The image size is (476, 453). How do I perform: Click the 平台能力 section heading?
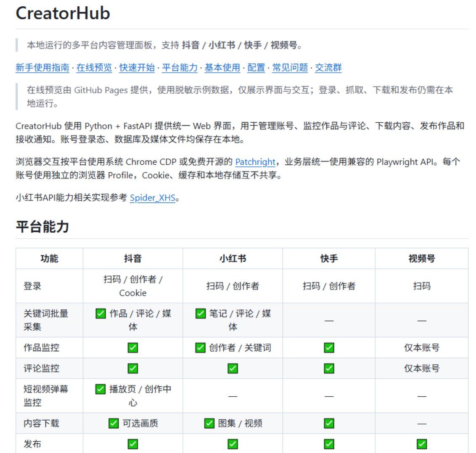point(42,226)
